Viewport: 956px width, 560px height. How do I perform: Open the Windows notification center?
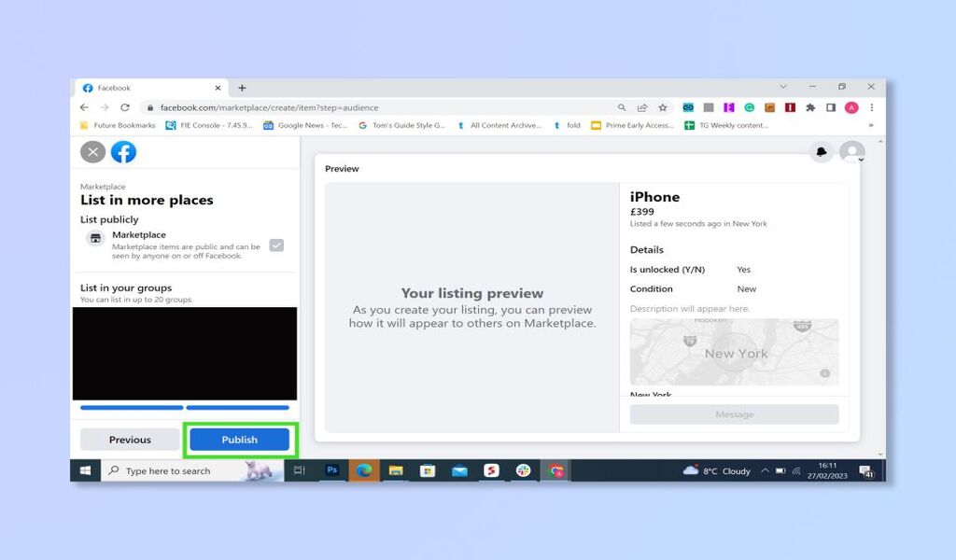(866, 471)
